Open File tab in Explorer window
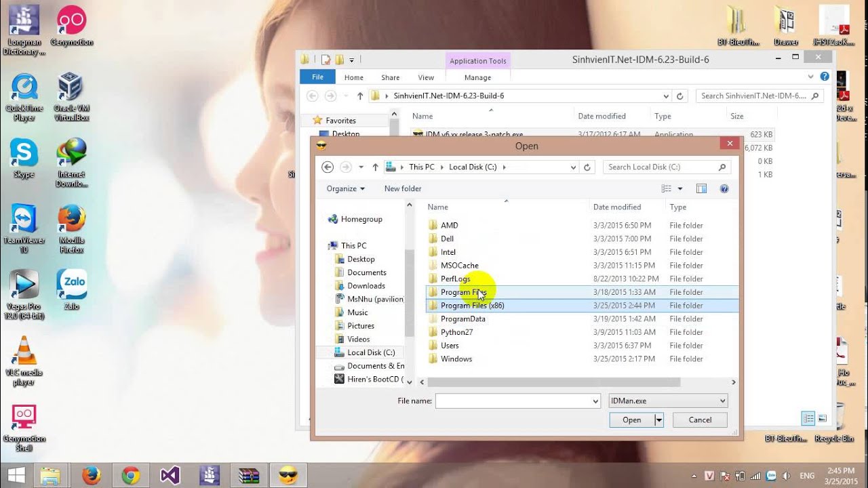 [317, 77]
